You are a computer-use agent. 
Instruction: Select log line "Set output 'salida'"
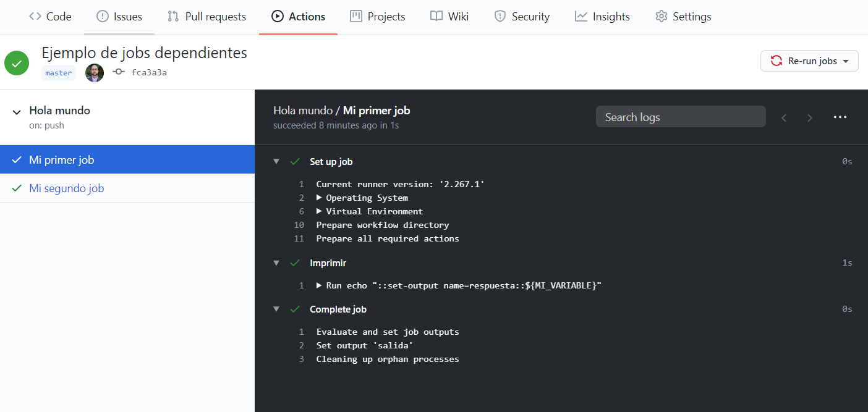[365, 345]
